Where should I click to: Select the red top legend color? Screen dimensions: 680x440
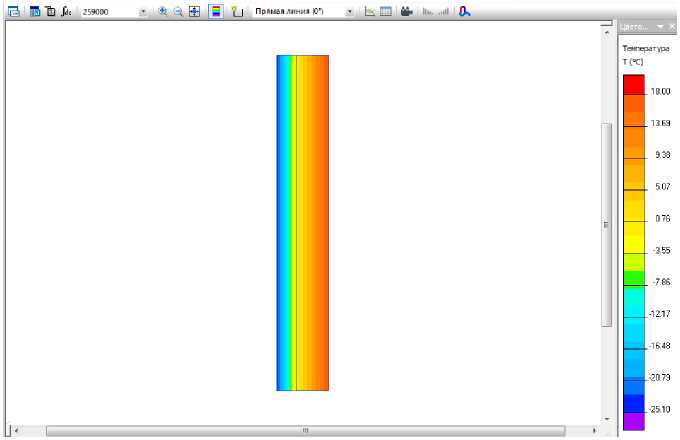[x=634, y=85]
